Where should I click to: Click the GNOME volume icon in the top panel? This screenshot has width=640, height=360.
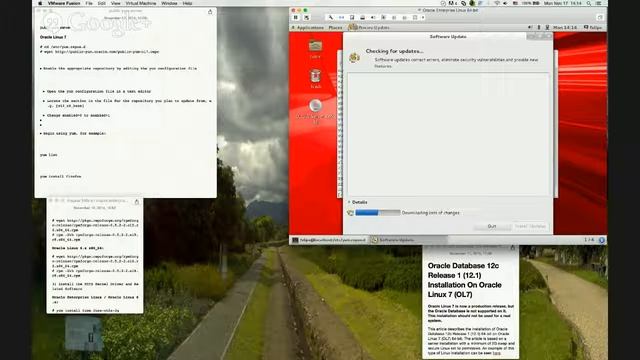click(530, 27)
